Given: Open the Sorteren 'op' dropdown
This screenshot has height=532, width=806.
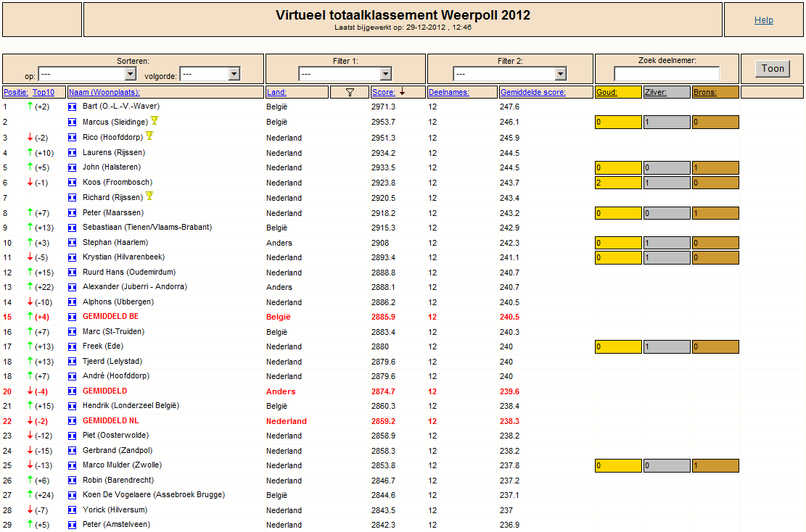Looking at the screenshot, I should click(x=87, y=74).
